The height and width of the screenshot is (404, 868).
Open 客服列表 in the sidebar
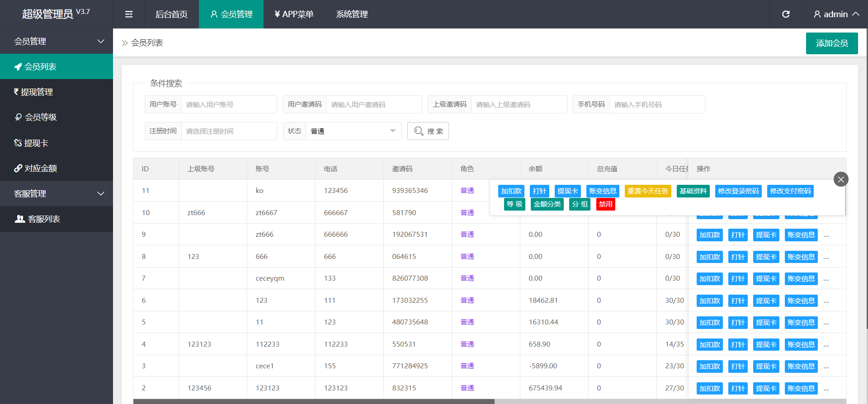click(57, 219)
